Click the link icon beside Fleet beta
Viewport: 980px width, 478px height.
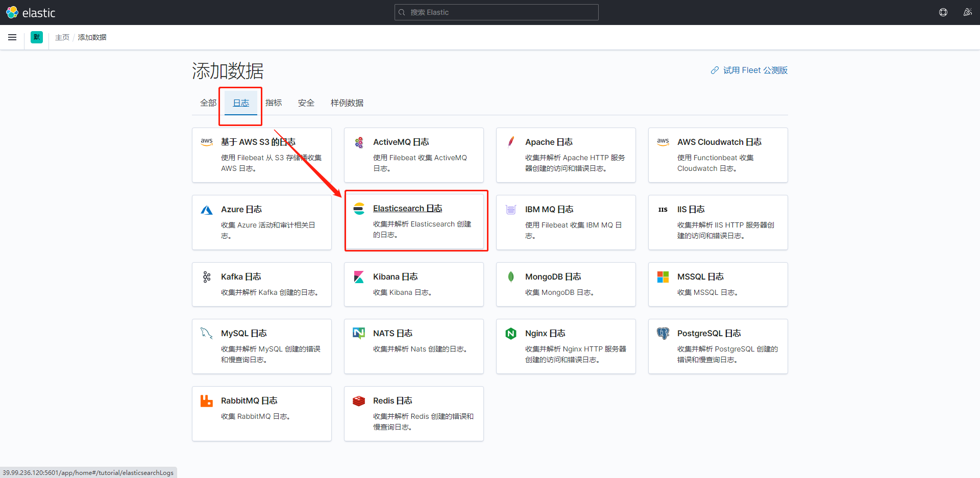[x=715, y=70]
